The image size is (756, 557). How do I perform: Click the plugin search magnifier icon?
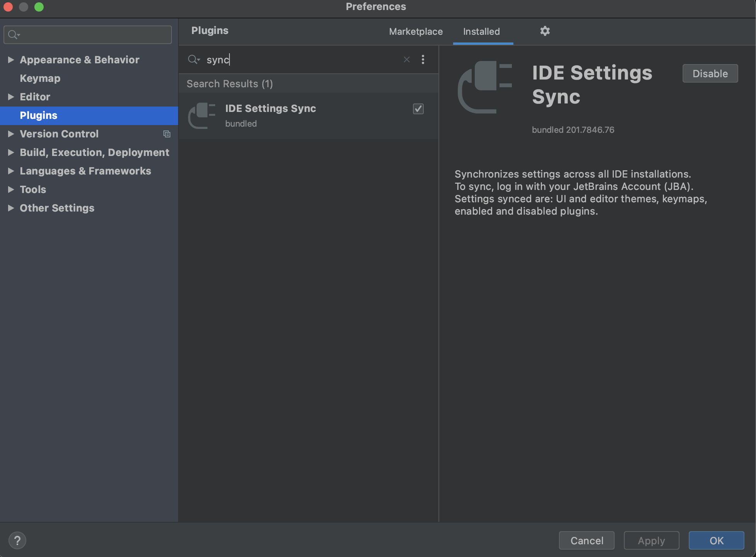coord(193,59)
